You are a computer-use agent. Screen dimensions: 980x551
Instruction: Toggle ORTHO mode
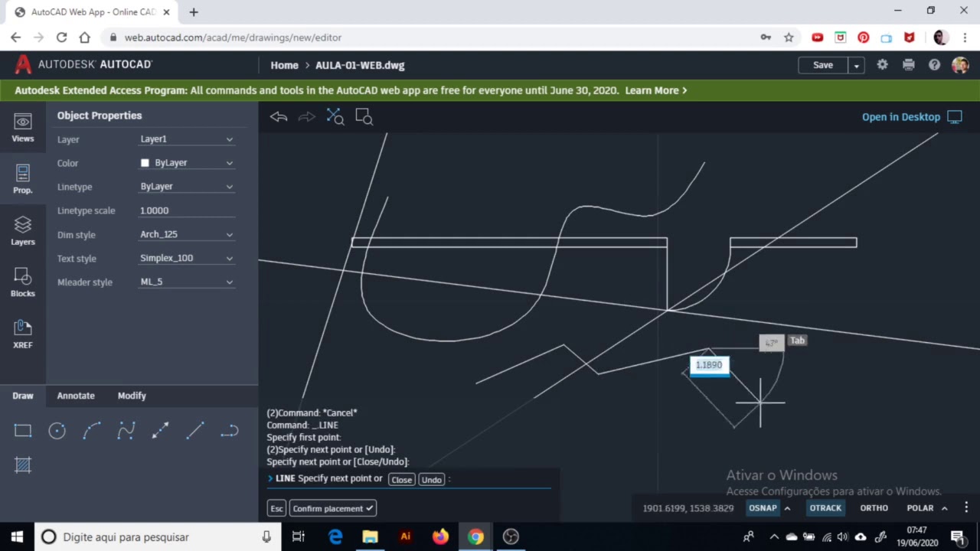874,507
